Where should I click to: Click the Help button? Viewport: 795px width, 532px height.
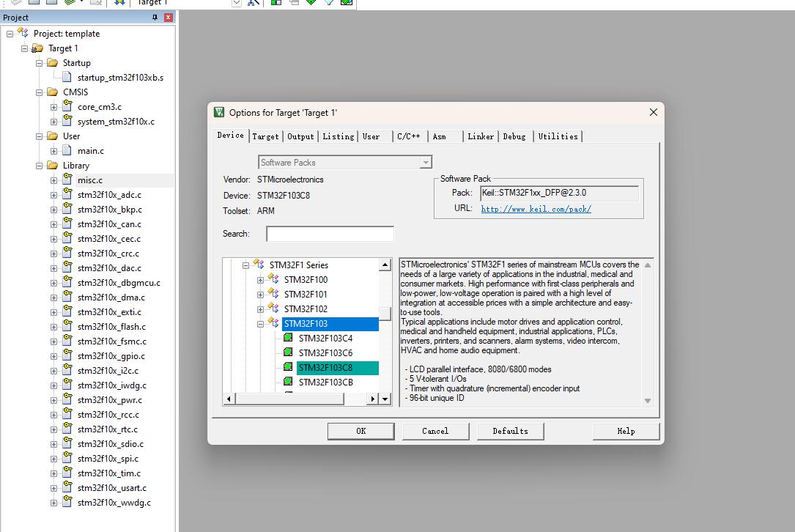pyautogui.click(x=626, y=431)
